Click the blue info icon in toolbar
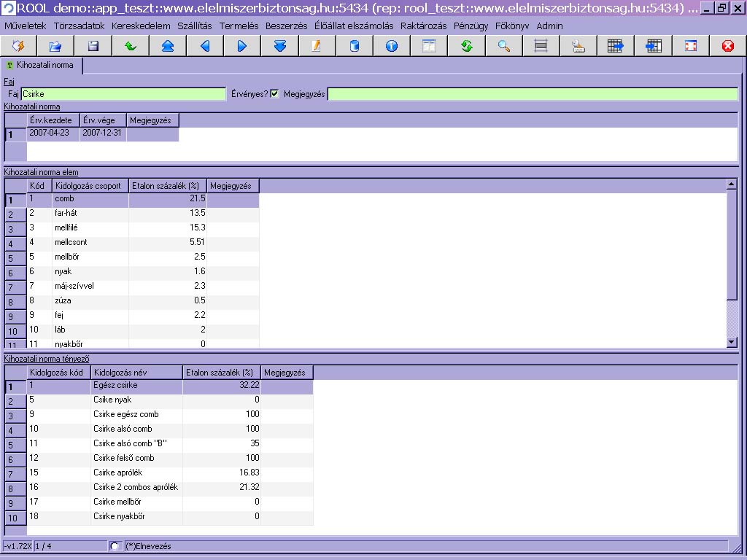The image size is (747, 560). pos(392,46)
